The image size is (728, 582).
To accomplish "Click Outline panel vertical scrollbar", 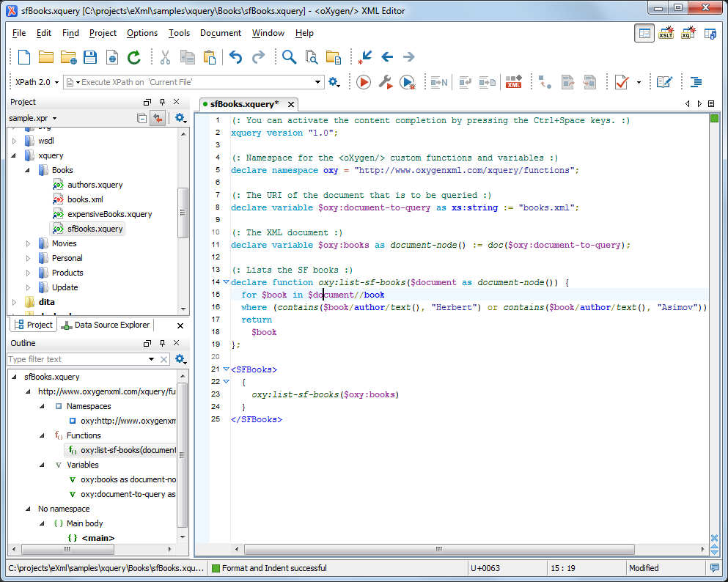I will point(183,455).
